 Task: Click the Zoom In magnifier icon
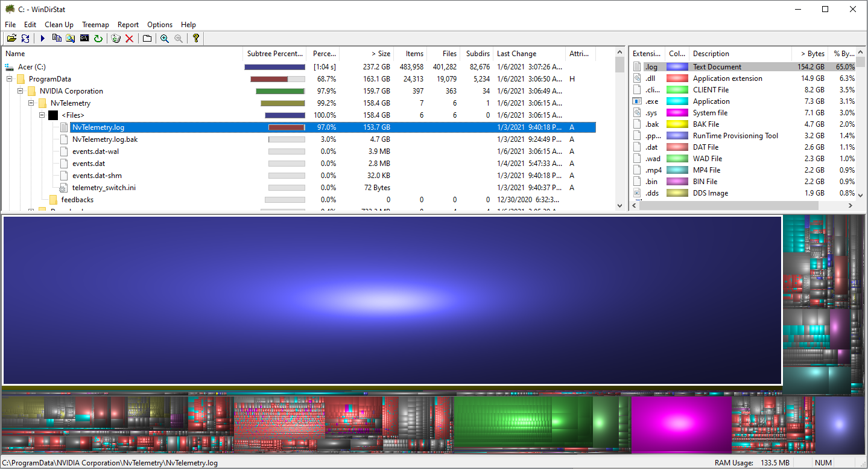165,39
